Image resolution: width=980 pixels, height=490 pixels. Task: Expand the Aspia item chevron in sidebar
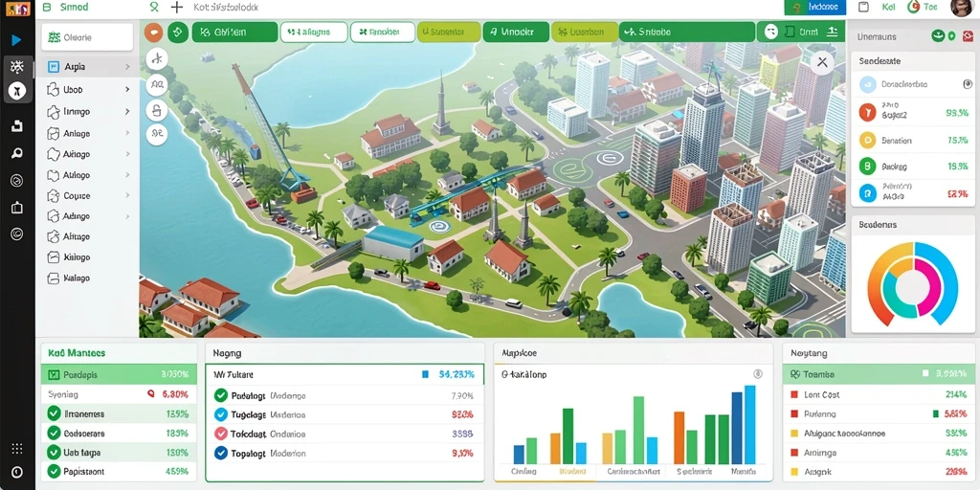tap(127, 67)
